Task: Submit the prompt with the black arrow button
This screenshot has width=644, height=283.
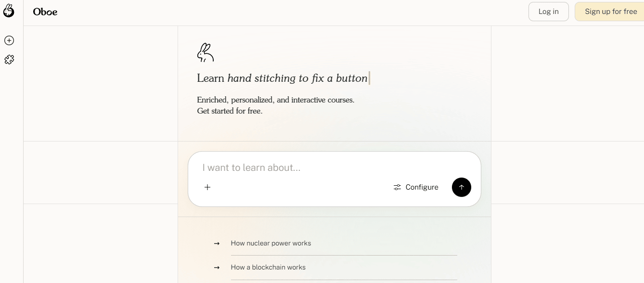Action: click(461, 187)
